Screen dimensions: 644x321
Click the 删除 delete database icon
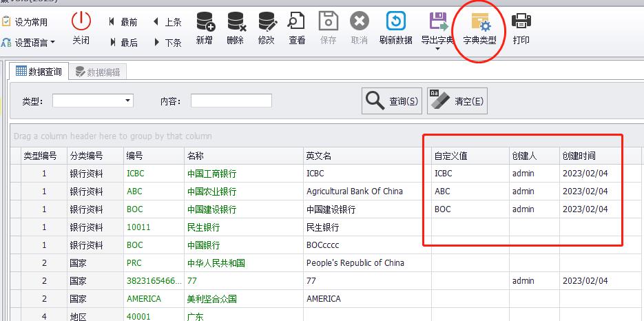click(236, 21)
